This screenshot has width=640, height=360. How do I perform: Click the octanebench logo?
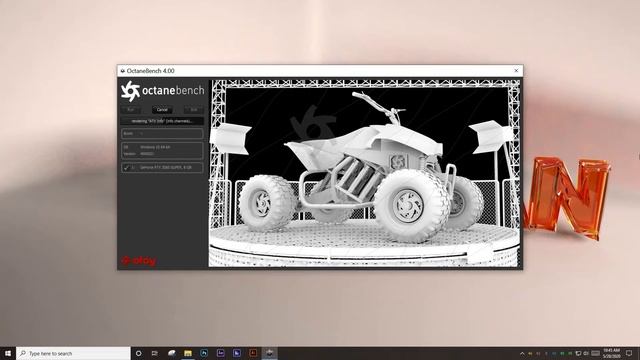click(162, 91)
